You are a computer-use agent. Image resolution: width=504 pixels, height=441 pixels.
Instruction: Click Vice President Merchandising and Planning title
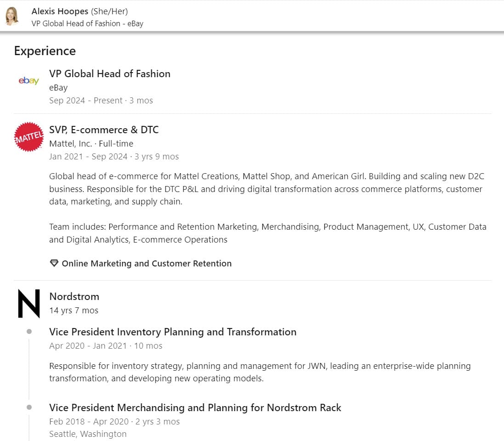195,407
